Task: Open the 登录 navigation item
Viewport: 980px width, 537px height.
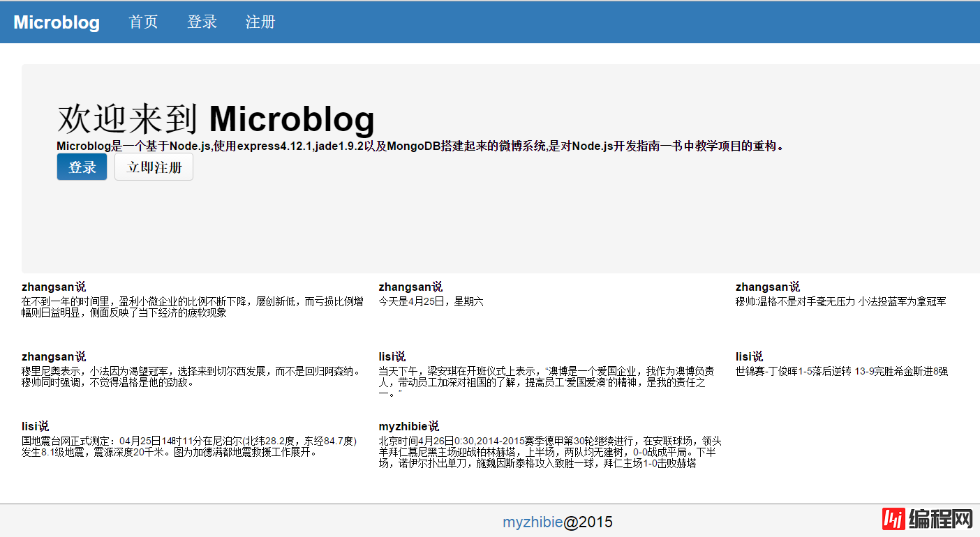Action: tap(202, 22)
